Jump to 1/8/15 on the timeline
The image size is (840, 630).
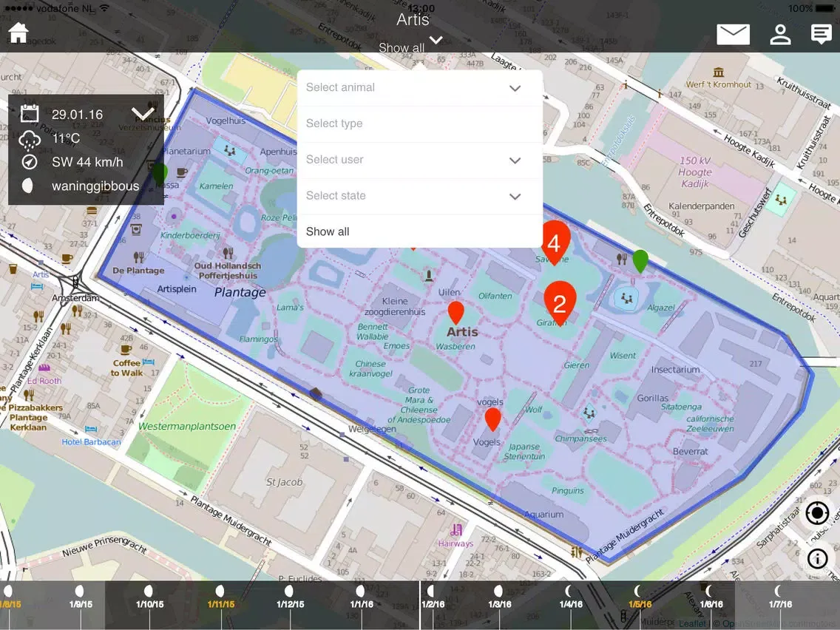pos(10,603)
